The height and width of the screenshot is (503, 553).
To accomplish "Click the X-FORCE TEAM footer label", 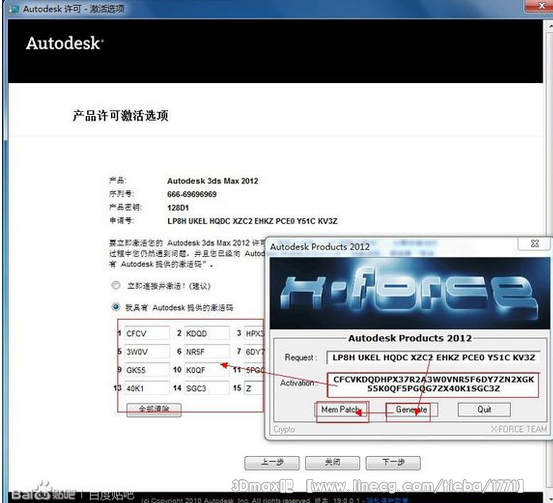I will point(519,429).
